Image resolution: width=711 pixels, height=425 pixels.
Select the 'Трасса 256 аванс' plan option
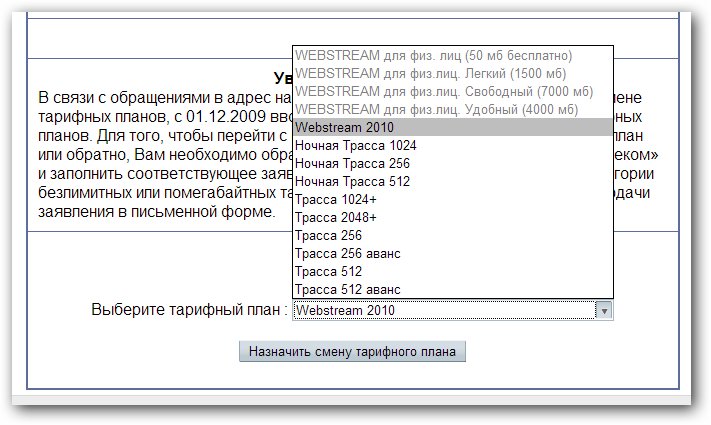coord(453,254)
